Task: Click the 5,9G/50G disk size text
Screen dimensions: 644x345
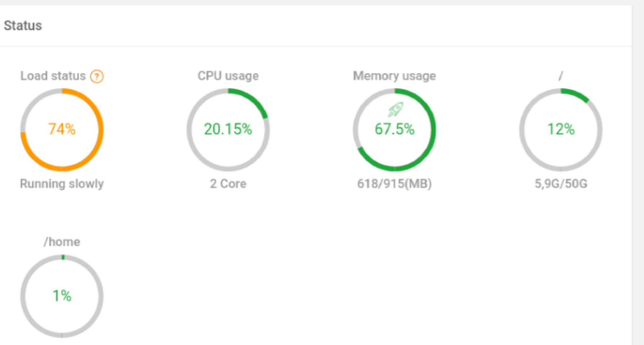Action: pyautogui.click(x=561, y=184)
